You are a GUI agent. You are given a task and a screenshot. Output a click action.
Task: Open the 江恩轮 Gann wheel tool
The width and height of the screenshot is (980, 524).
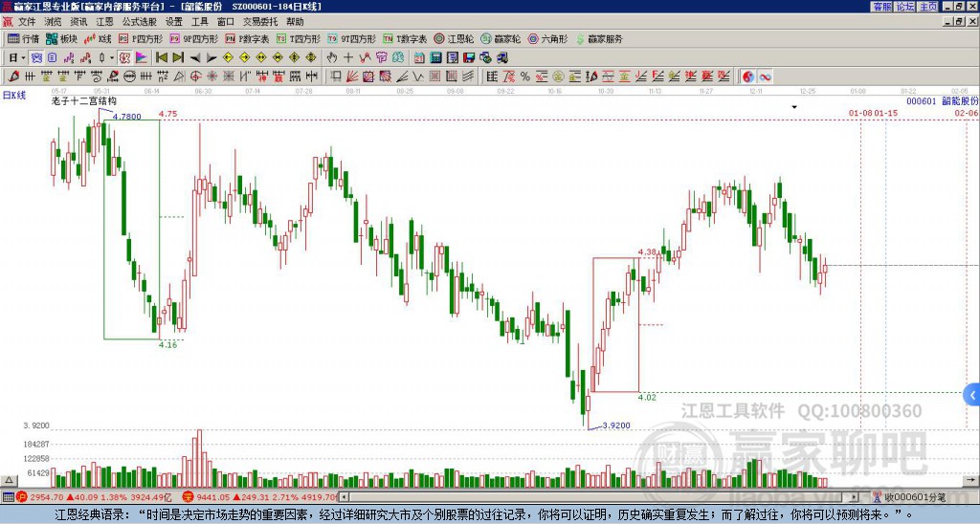tap(454, 38)
